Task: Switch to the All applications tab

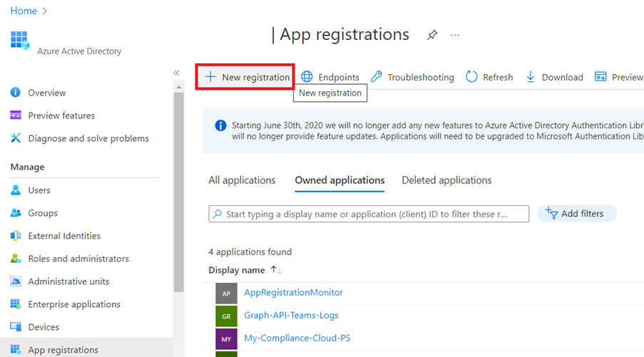Action: 242,180
